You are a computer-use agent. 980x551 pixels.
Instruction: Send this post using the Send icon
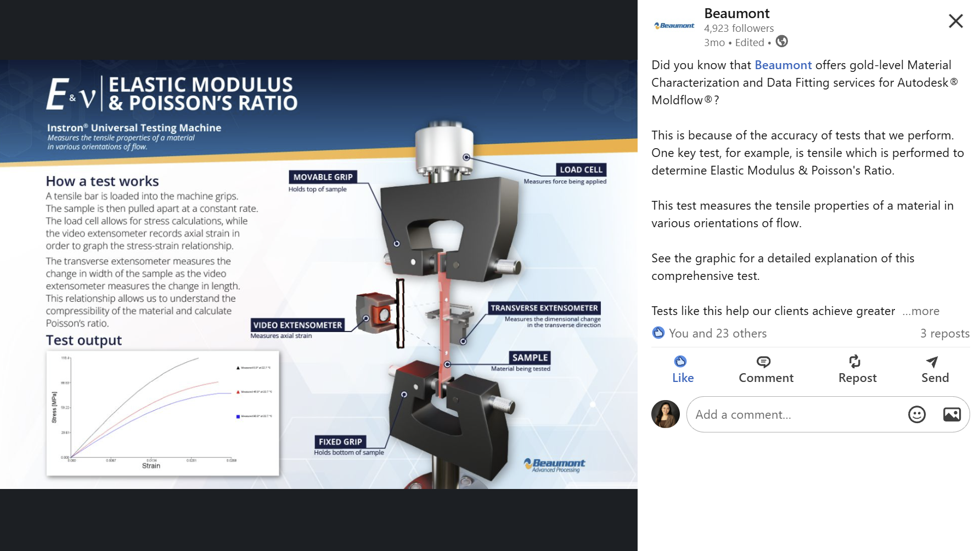932,362
